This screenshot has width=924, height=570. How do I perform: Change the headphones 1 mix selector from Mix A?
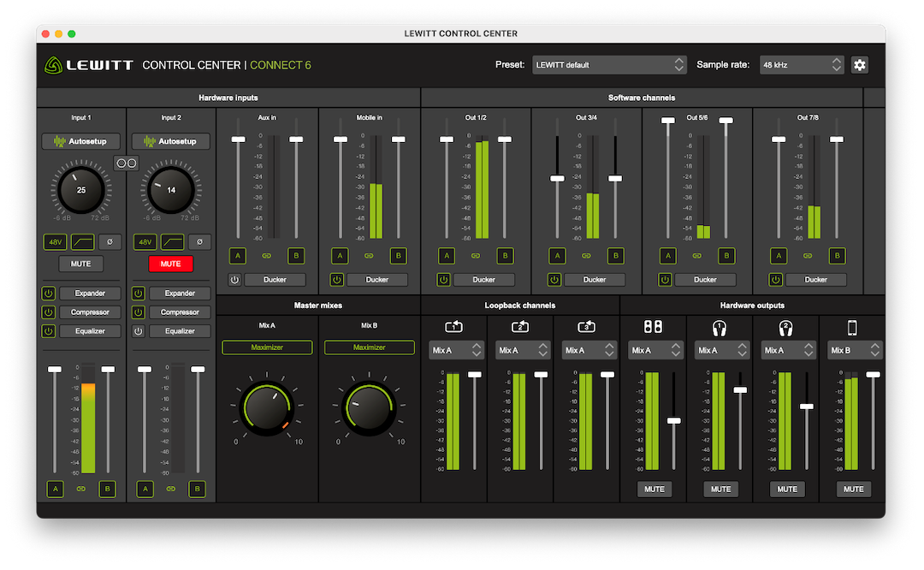[x=721, y=350]
